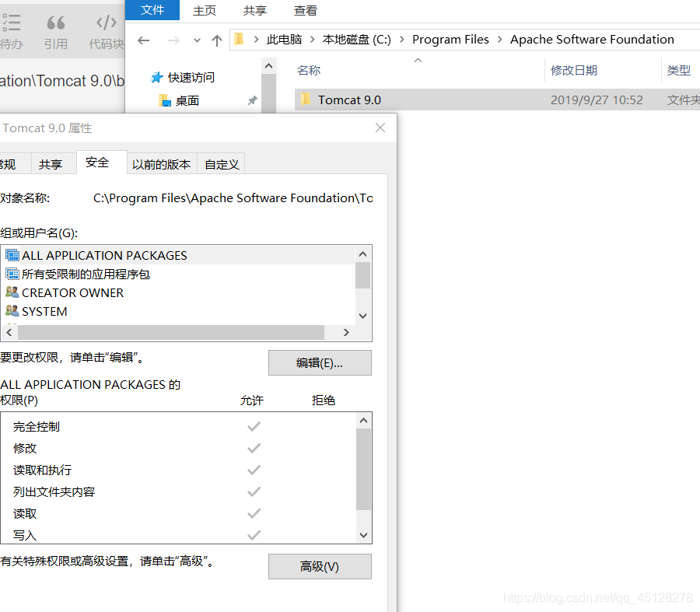Image resolution: width=700 pixels, height=612 pixels.
Task: Switch to 以前的版本 tab
Action: tap(162, 164)
